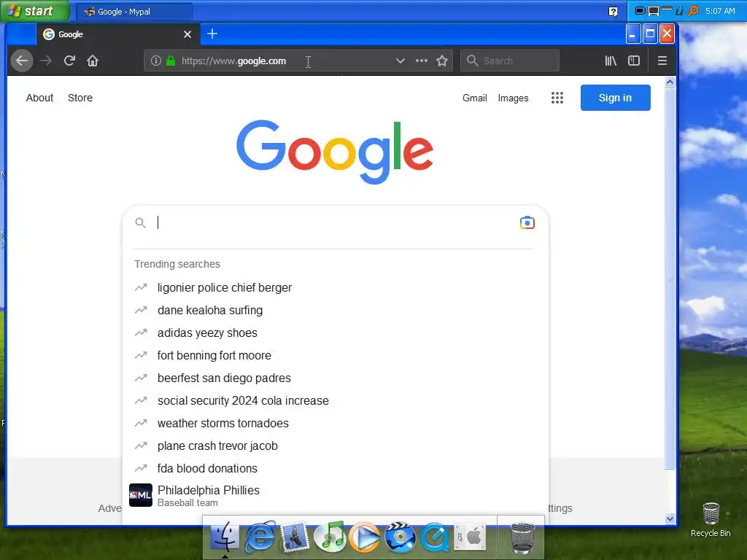Image resolution: width=747 pixels, height=560 pixels.
Task: Click the help question mark tray icon
Action: coord(613,12)
